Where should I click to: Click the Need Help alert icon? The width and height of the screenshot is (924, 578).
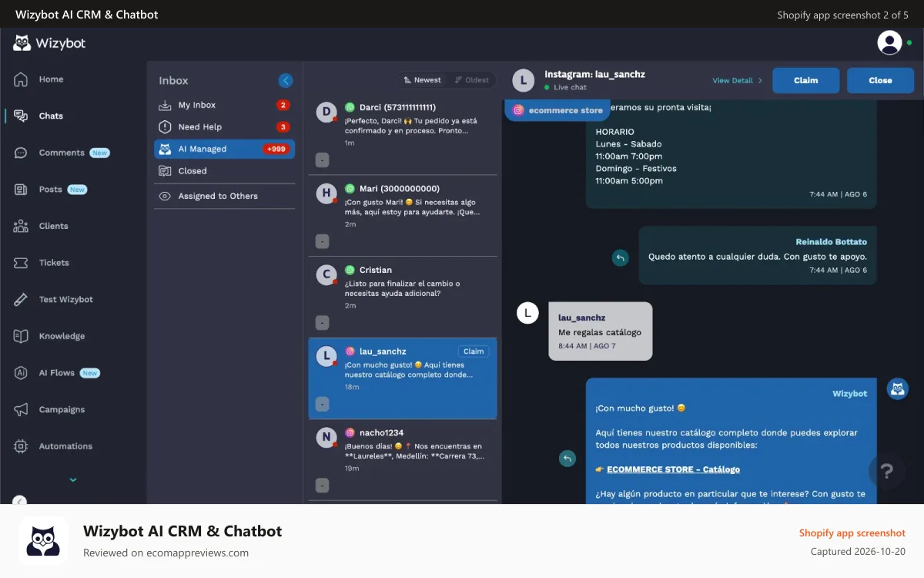click(165, 127)
